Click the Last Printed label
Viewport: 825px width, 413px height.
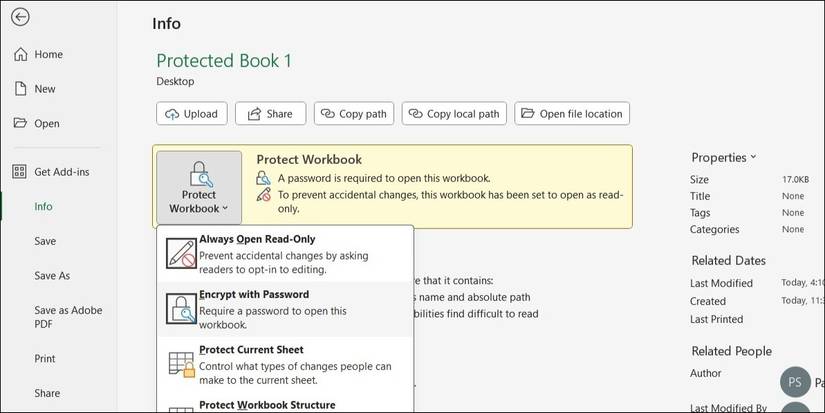(717, 319)
